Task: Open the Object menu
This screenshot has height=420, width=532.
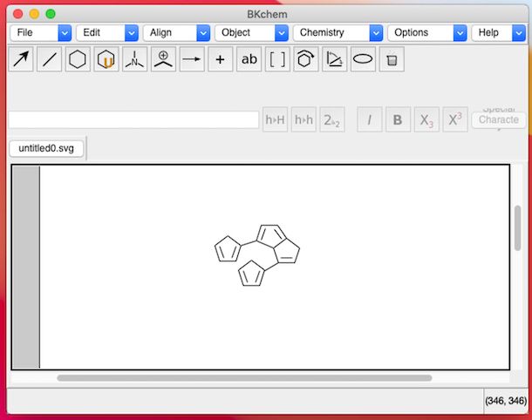Action: pyautogui.click(x=251, y=32)
